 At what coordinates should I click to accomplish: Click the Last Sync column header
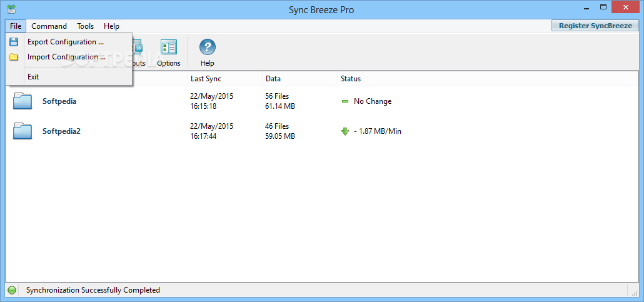click(225, 79)
